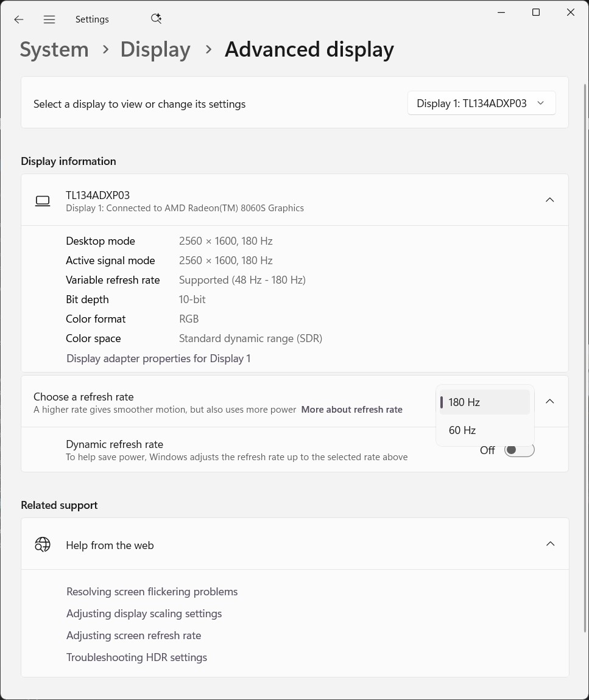Viewport: 589px width, 700px height.
Task: Click the back arrow icon
Action: (x=19, y=19)
